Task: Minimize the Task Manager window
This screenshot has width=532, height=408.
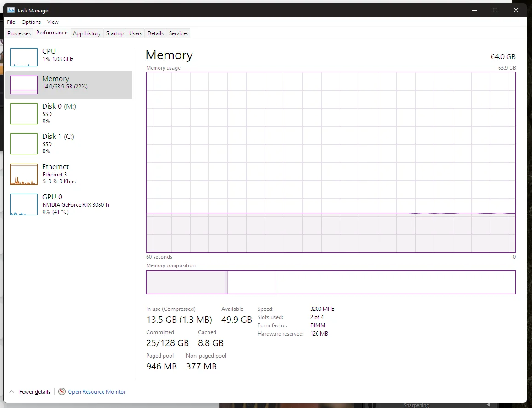Action: coord(474,10)
